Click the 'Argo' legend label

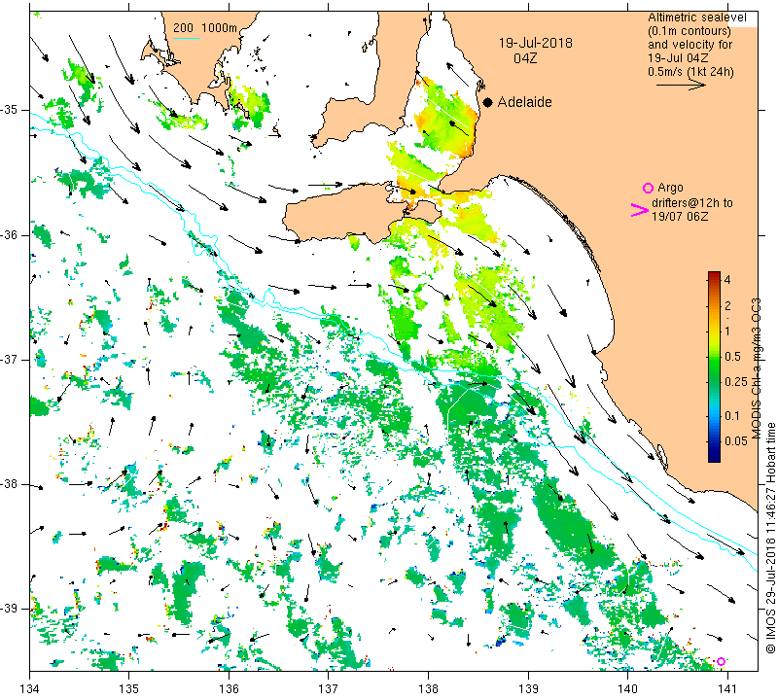point(670,188)
